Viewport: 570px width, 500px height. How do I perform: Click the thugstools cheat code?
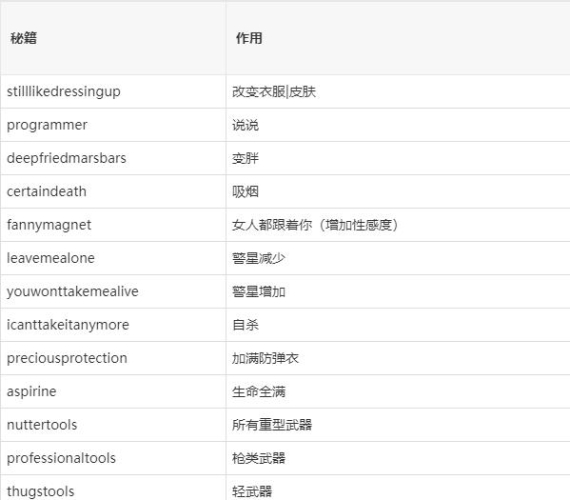pyautogui.click(x=41, y=492)
